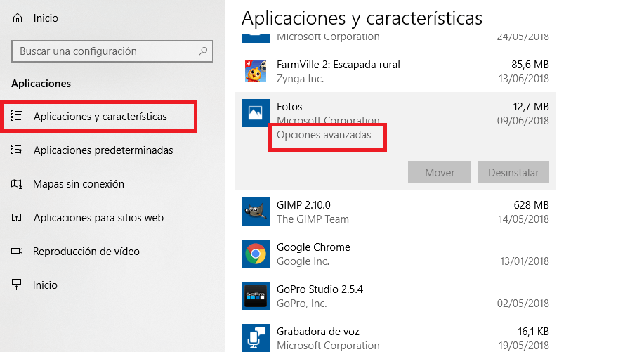The image size is (644, 352).
Task: Select Grabadora de voz entry
Action: point(318,331)
